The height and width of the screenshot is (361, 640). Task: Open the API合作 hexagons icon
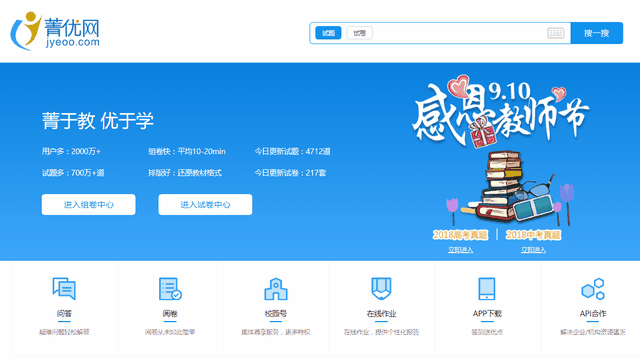click(x=593, y=288)
